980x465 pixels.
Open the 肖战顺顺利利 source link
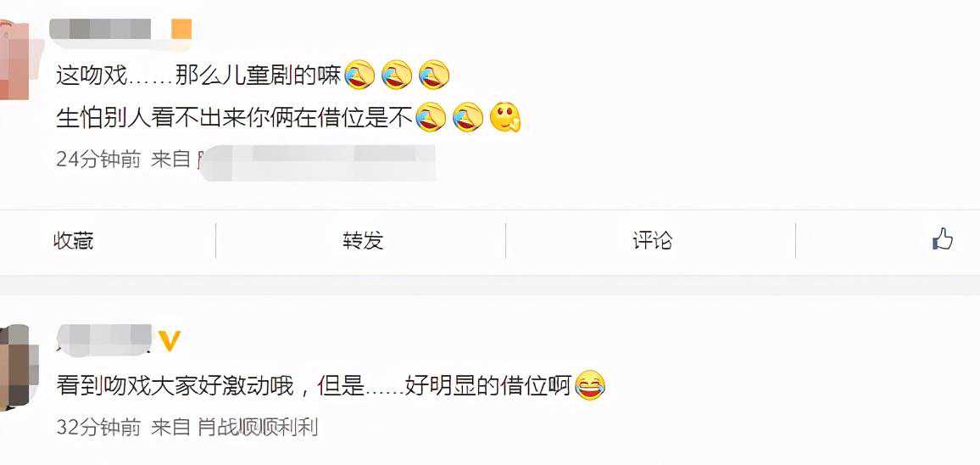258,428
